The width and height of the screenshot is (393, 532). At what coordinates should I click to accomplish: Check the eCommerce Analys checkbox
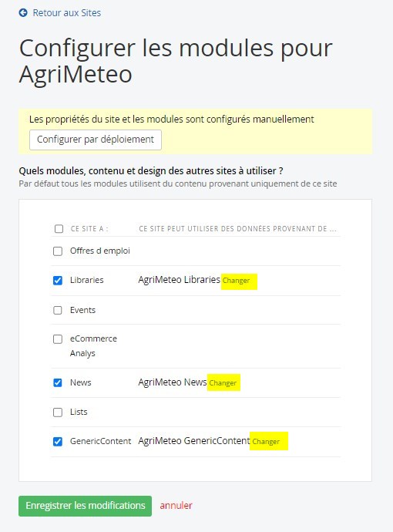[x=58, y=339]
